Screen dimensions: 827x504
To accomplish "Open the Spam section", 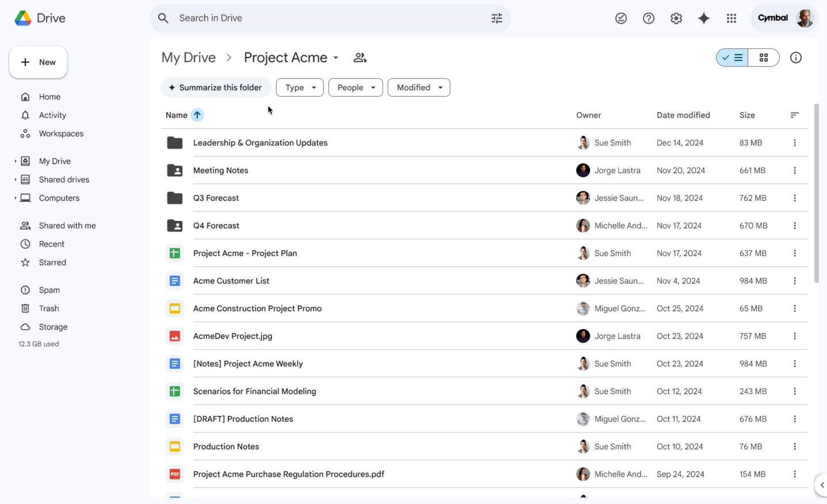I will pos(49,290).
